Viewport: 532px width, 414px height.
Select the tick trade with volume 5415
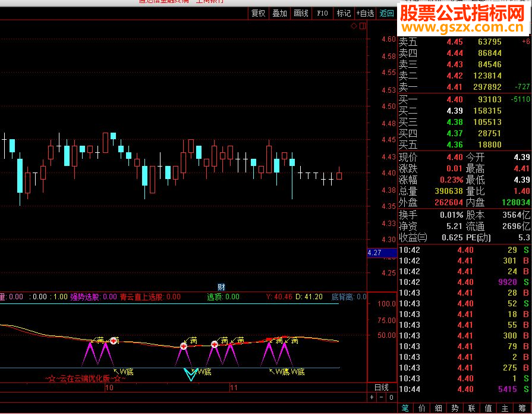[x=464, y=389]
